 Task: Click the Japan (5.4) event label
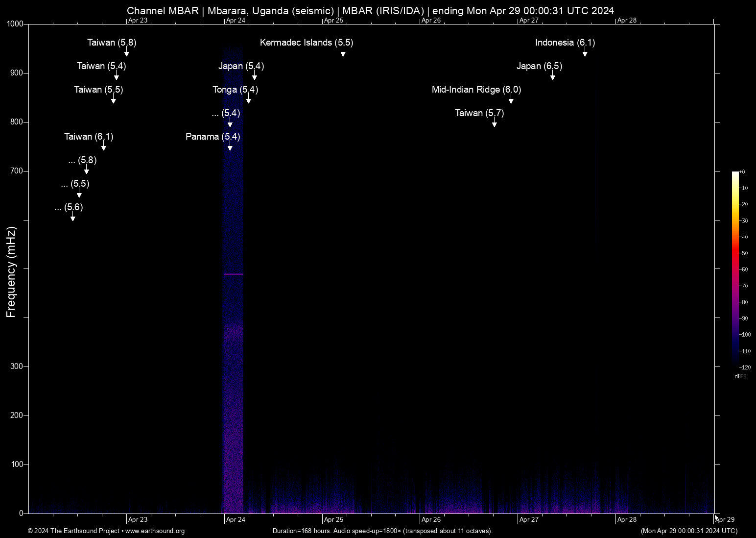click(241, 66)
